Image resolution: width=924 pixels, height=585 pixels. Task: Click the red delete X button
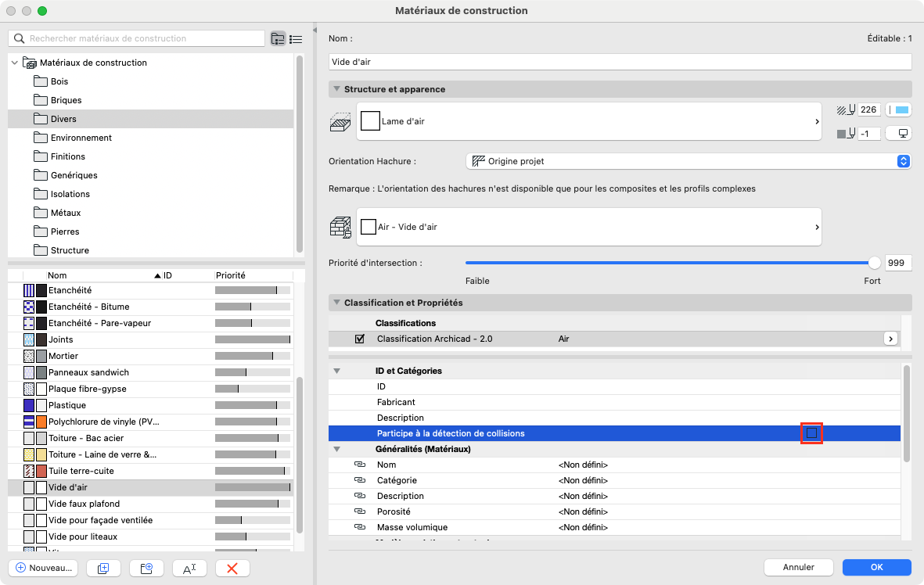click(232, 568)
